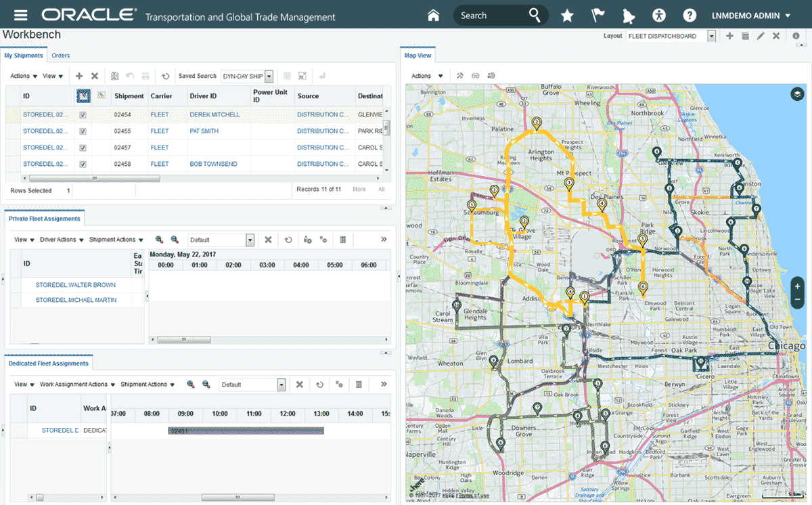Open the Saved Search dropdown

pos(269,76)
